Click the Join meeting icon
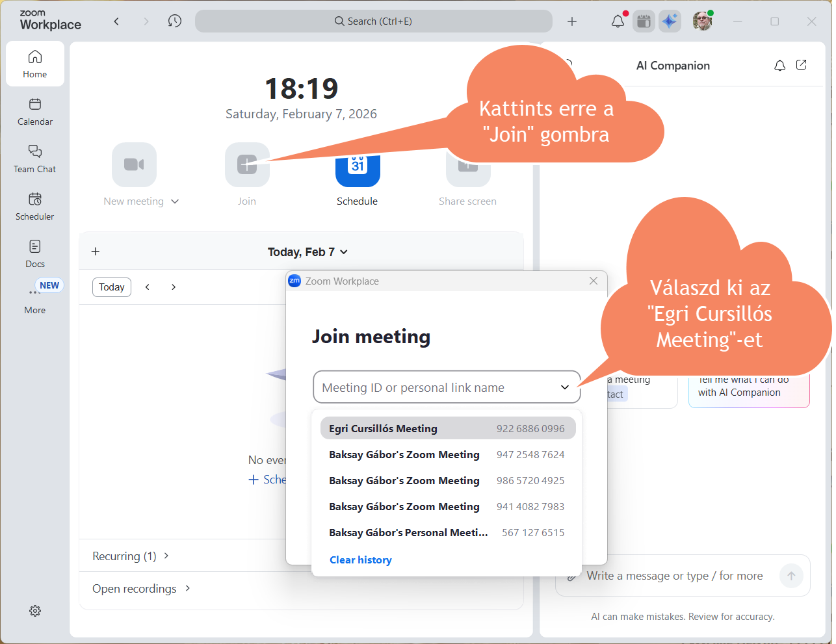This screenshot has height=644, width=836. pyautogui.click(x=247, y=165)
